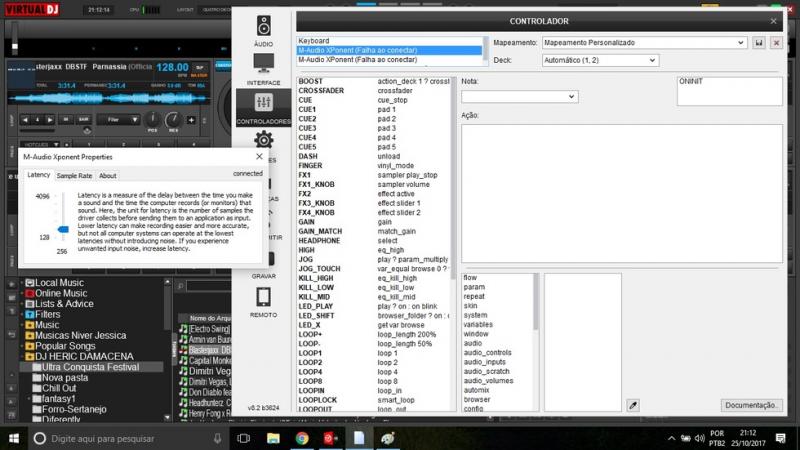The width and height of the screenshot is (800, 450).
Task: Select 'audio_scratch' in the categories list
Action: point(486,371)
